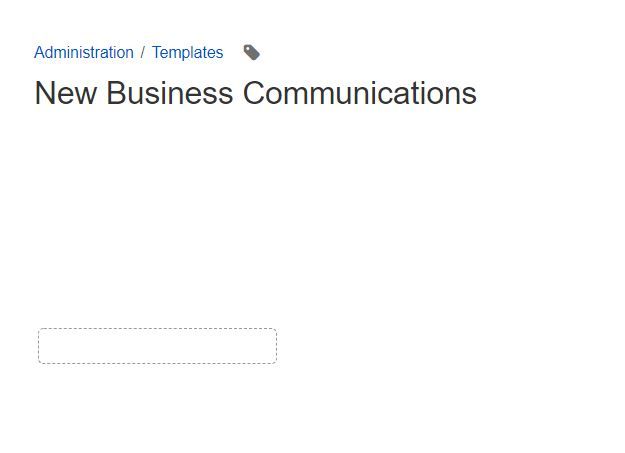
Task: Click the New Business Communications page title
Action: tap(256, 93)
